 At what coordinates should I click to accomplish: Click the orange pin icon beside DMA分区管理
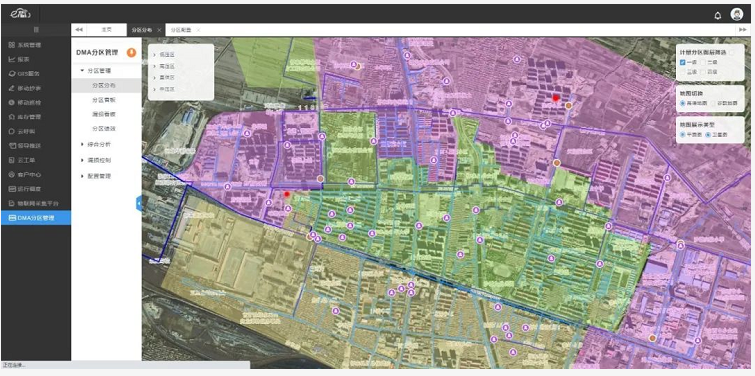click(131, 52)
